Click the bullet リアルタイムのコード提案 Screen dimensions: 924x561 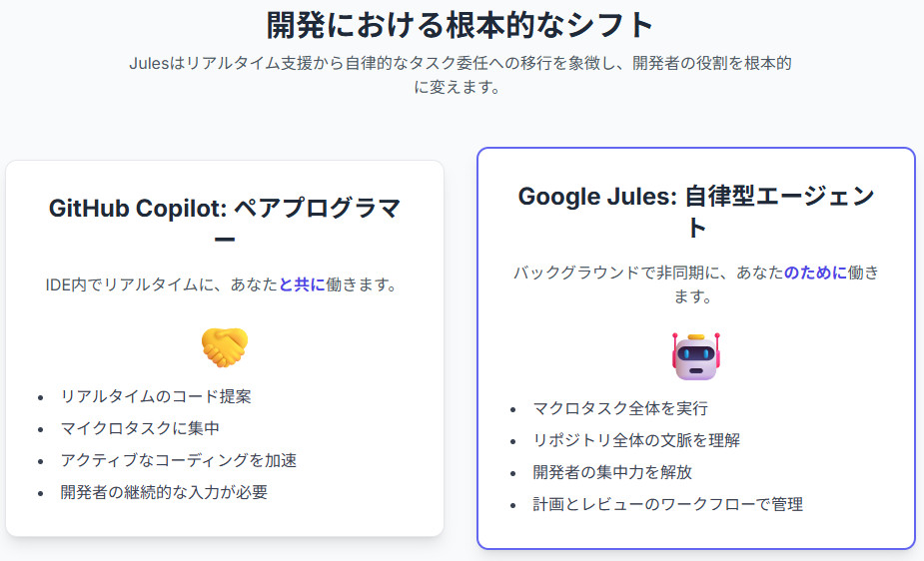[156, 396]
